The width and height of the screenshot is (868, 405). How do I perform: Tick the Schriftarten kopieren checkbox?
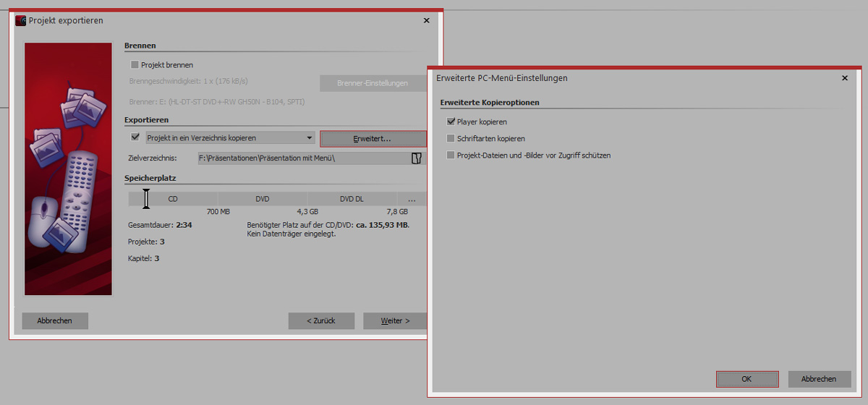point(451,139)
